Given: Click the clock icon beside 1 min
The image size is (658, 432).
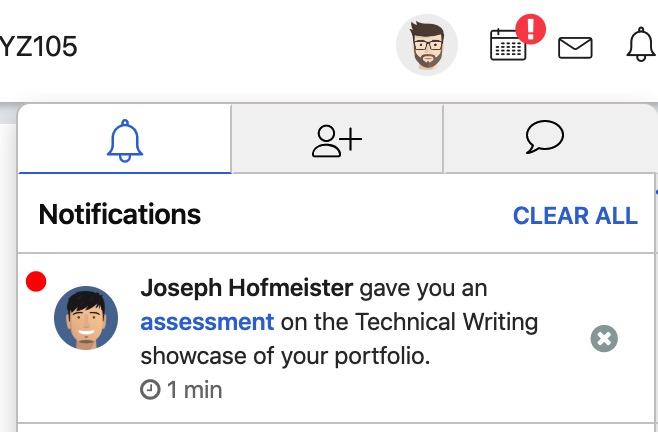Looking at the screenshot, I should 150,389.
